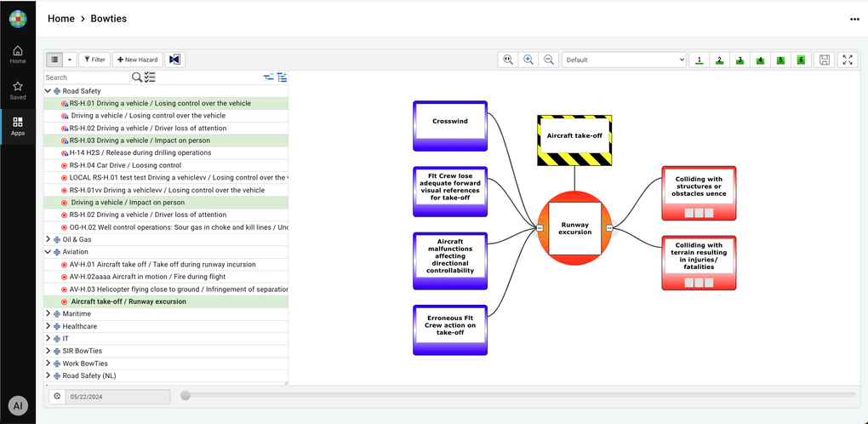
Task: Zoom in on the bowtie diagram
Action: [528, 60]
